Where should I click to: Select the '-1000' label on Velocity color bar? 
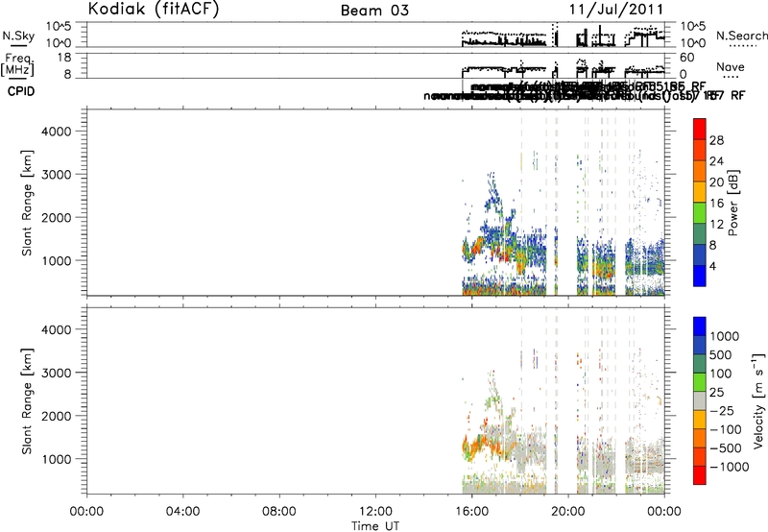pos(729,467)
